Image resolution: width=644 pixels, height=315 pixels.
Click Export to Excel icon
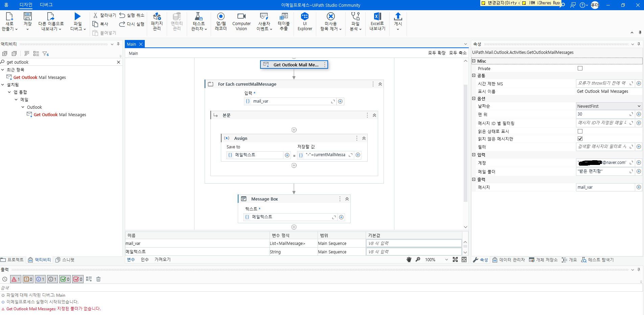click(x=377, y=16)
